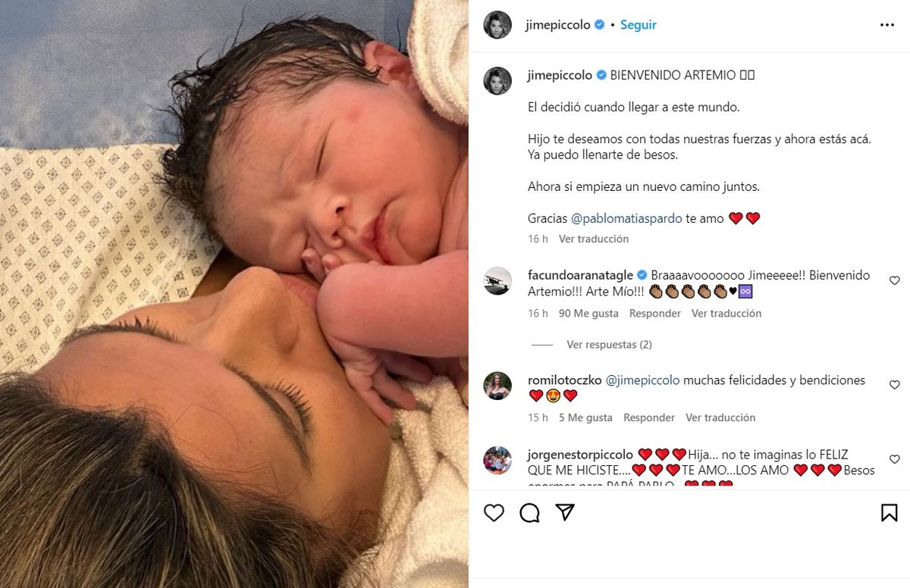The image size is (910, 588).
Task: Click jimepiccolo profile avatar in header
Action: pos(497,25)
